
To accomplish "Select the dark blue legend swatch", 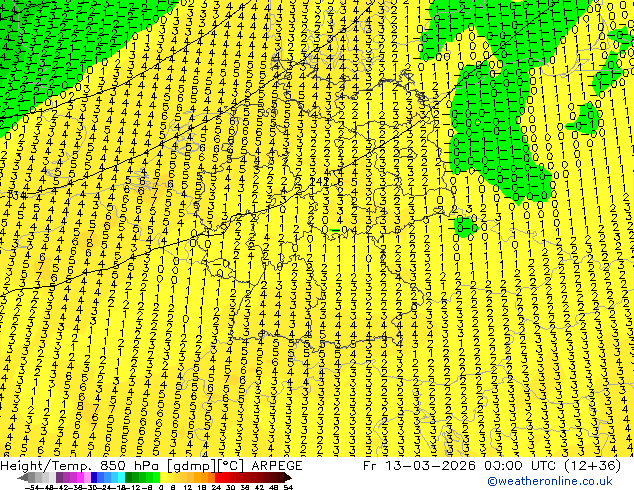I will [x=94, y=477].
